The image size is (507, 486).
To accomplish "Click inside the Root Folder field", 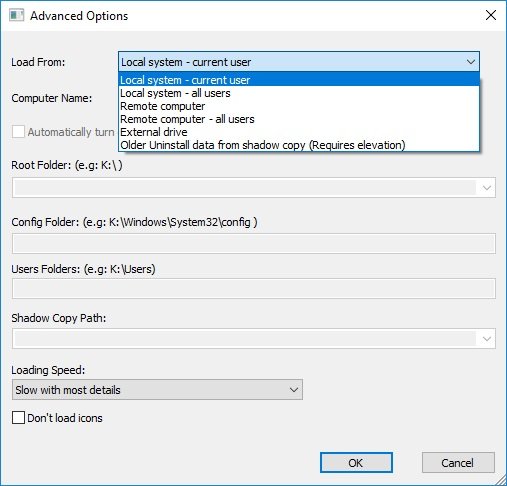I will tap(245, 188).
